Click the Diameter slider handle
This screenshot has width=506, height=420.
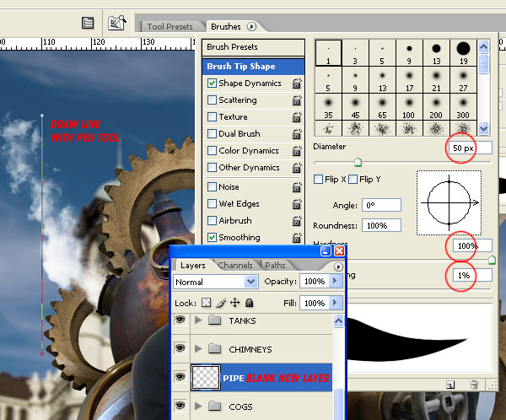[x=358, y=162]
